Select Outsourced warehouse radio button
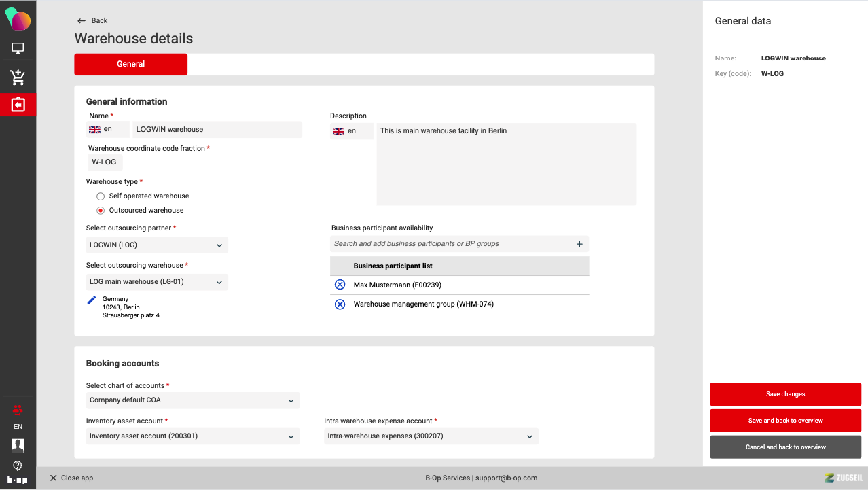 (x=101, y=211)
